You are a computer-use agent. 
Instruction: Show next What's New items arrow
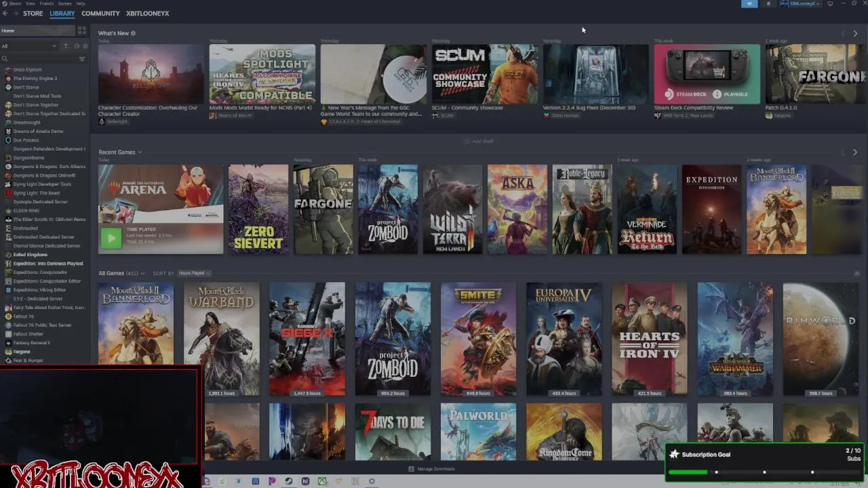[855, 33]
